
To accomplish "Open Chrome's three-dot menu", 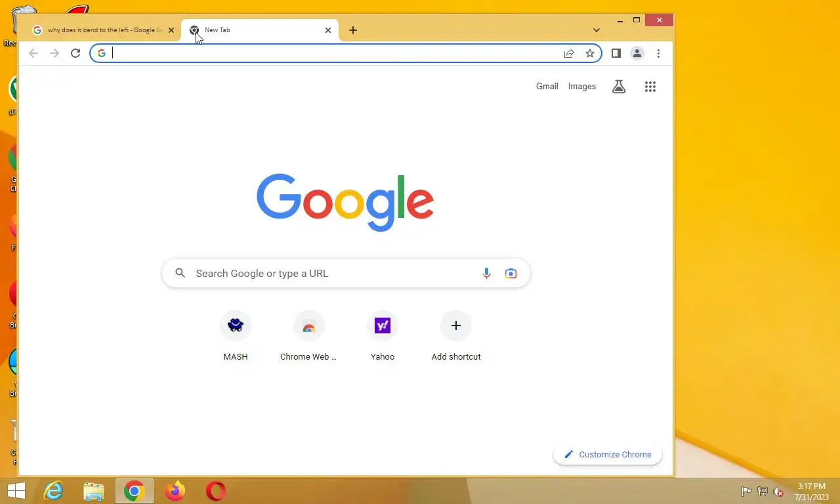I will (658, 53).
